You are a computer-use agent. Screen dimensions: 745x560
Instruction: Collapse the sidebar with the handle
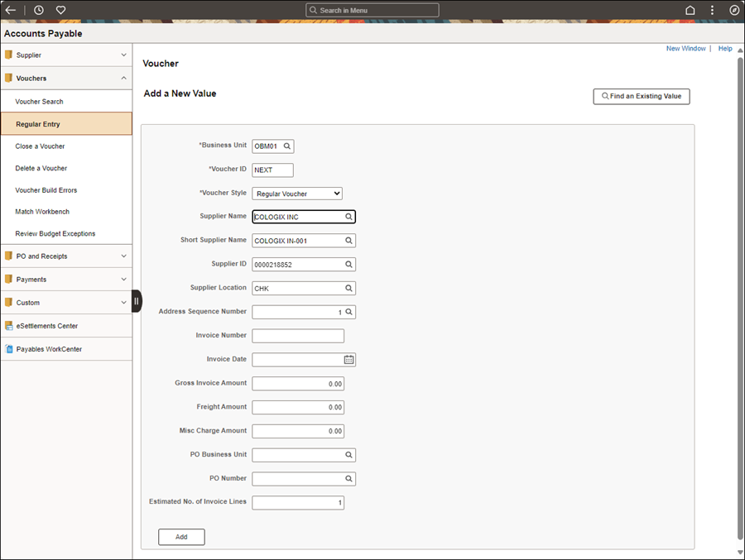point(137,301)
